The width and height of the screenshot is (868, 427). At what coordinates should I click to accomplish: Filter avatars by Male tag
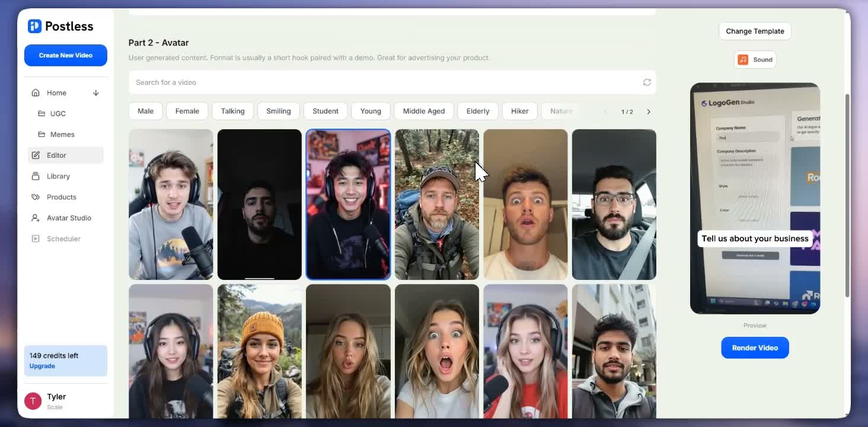(145, 111)
